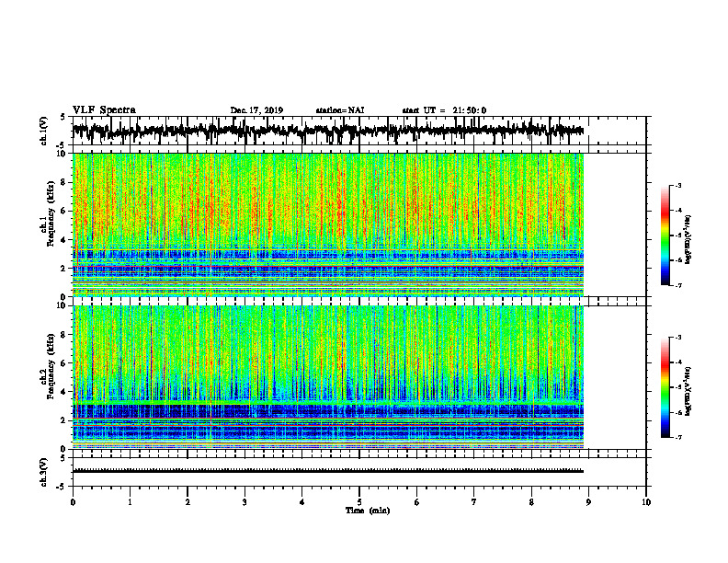Click the "6" kHz tick on ch.2 frequency axis

tap(64, 363)
